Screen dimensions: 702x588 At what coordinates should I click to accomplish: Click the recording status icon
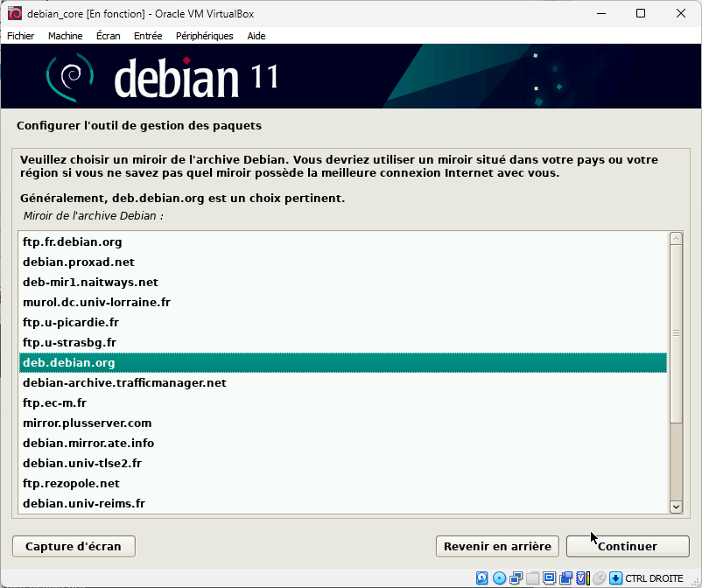point(566,578)
